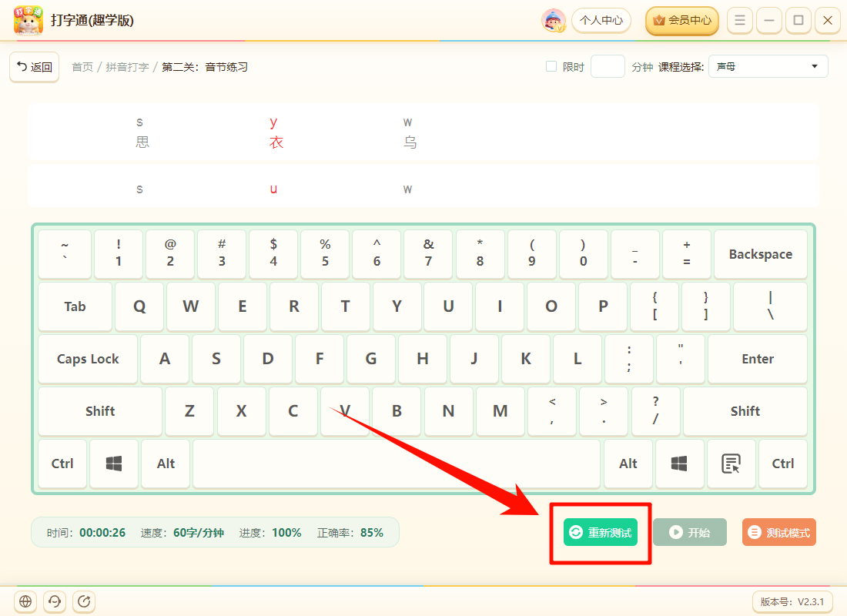Click the Y key on the keyboard
The width and height of the screenshot is (847, 616).
[x=397, y=306]
